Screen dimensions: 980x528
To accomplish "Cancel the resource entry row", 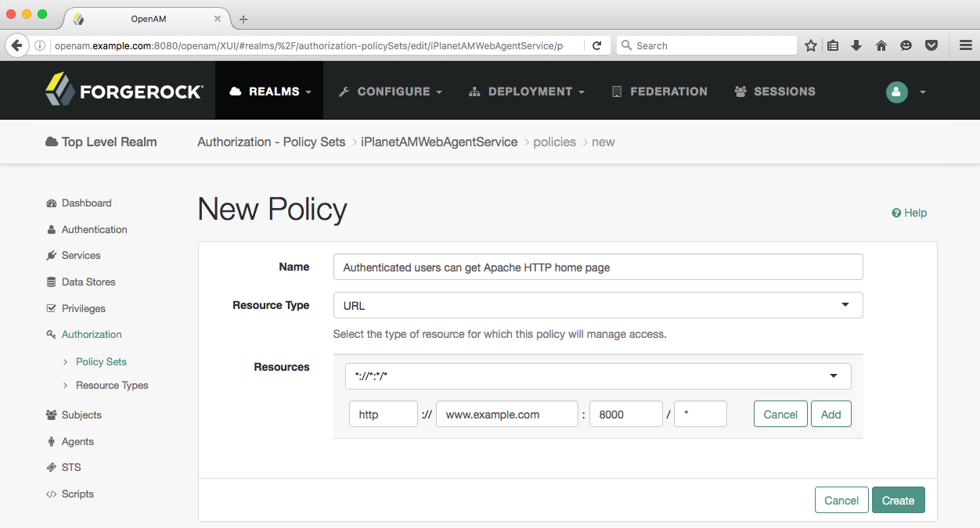I will (x=780, y=415).
